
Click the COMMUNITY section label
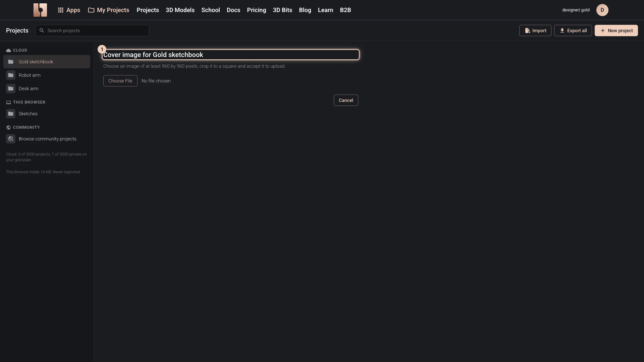click(x=26, y=127)
